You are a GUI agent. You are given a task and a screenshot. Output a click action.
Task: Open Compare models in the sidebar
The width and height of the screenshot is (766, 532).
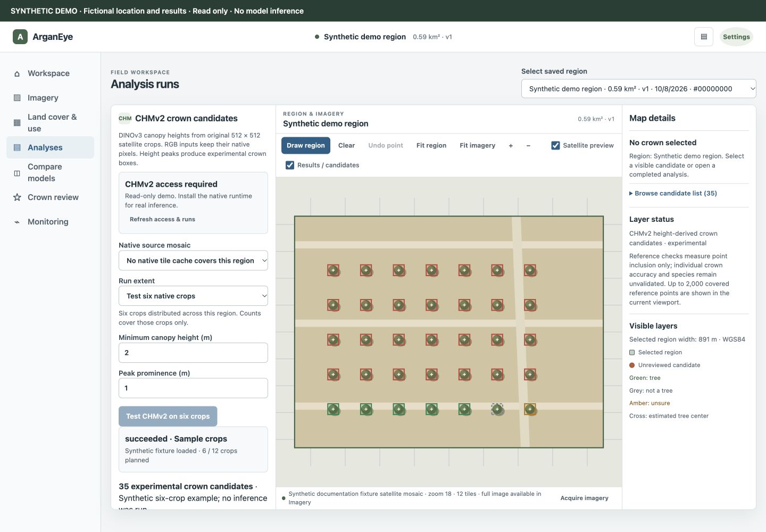coord(50,173)
